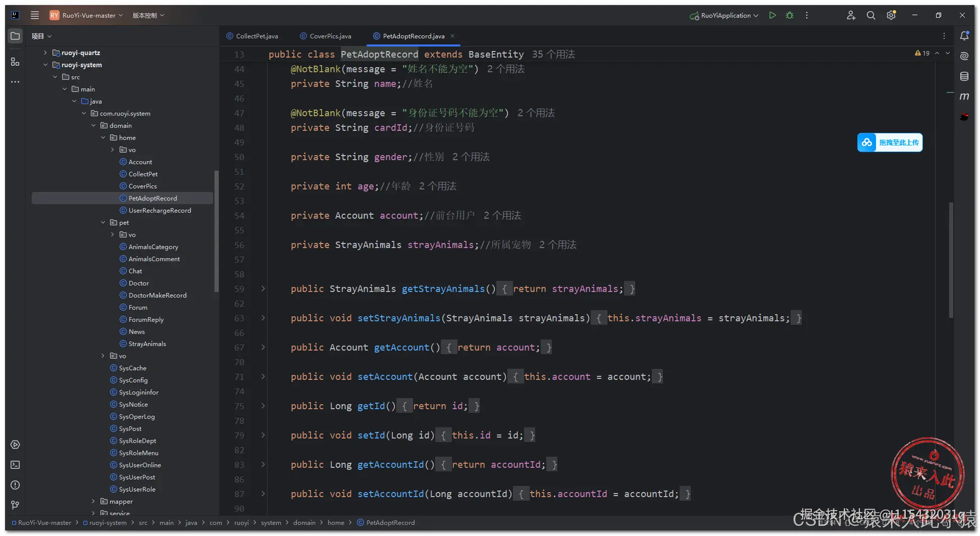Click the project tree scrollbar
Viewport: 980px width, 536px height.
point(217,231)
